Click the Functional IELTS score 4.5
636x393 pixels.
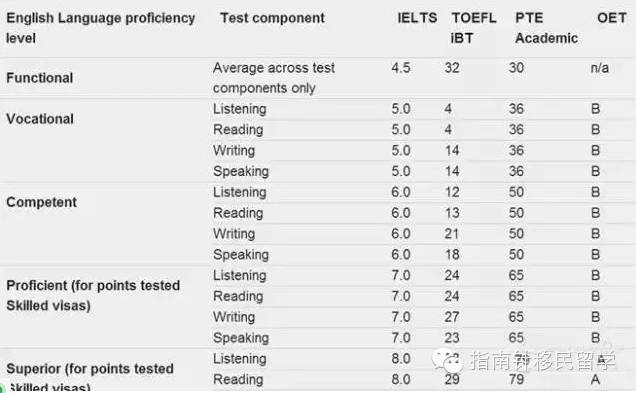[x=401, y=68]
